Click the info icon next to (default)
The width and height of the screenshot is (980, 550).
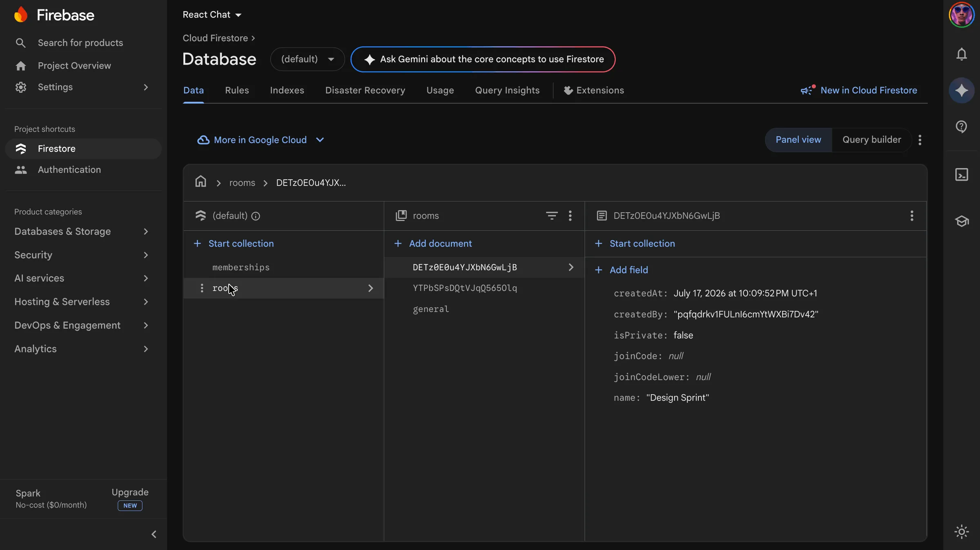click(256, 216)
